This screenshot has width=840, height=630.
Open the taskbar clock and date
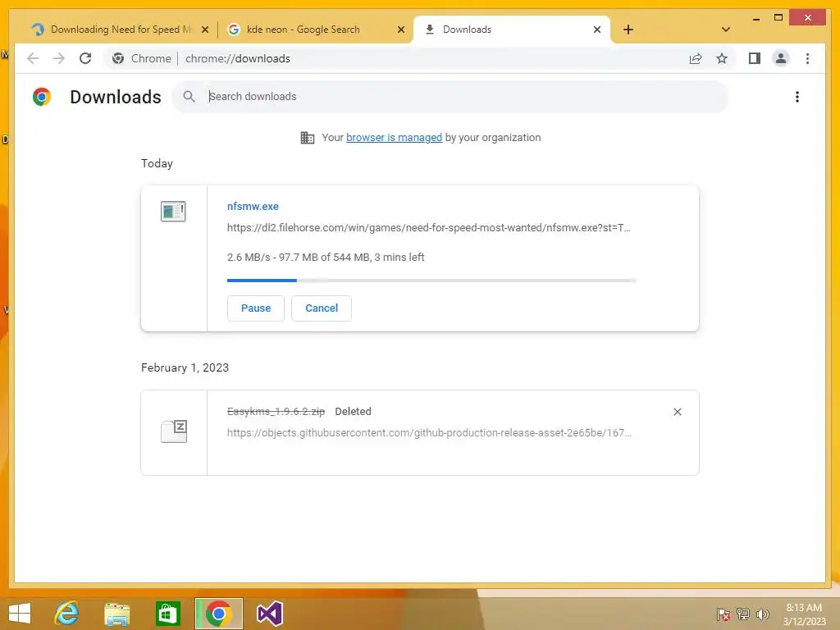(x=804, y=614)
